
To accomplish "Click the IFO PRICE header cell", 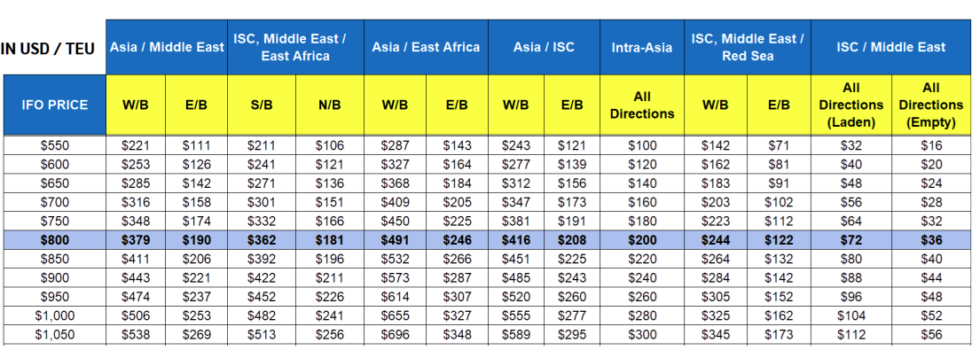I will [x=54, y=105].
